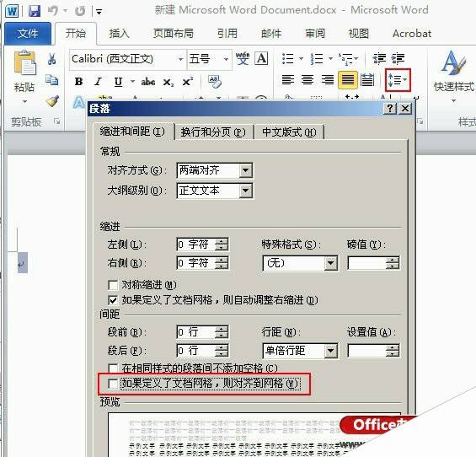Enable the mirror indents (对称缩进) checkbox
476x457 pixels.
113,285
